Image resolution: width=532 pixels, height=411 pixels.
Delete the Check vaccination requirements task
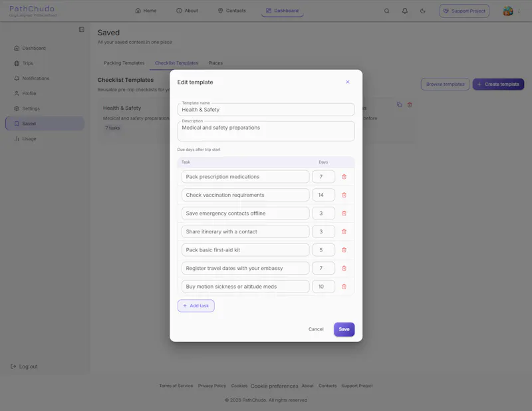pos(344,195)
